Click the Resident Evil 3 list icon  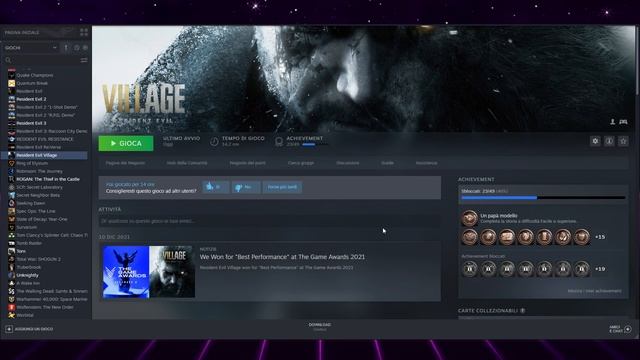click(x=11, y=123)
